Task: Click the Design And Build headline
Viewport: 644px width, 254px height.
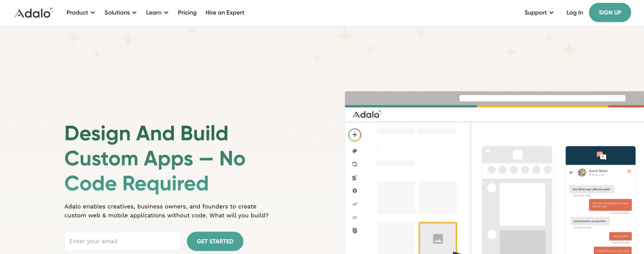Action: click(x=155, y=158)
